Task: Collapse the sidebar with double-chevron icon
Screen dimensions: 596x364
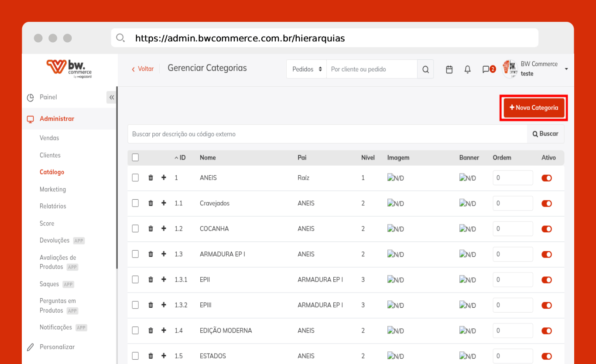Action: (x=112, y=97)
